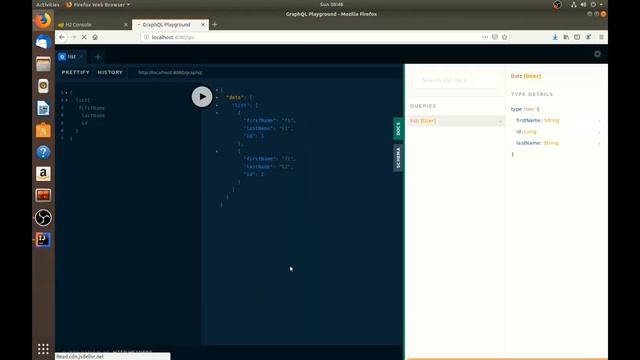
Task: Open the HISTORY panel
Action: click(x=110, y=72)
